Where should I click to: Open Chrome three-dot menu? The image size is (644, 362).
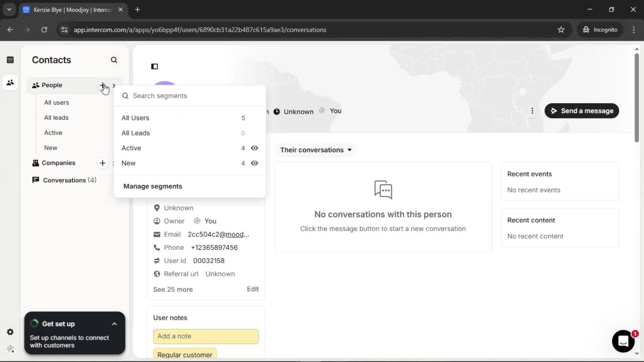point(634,30)
